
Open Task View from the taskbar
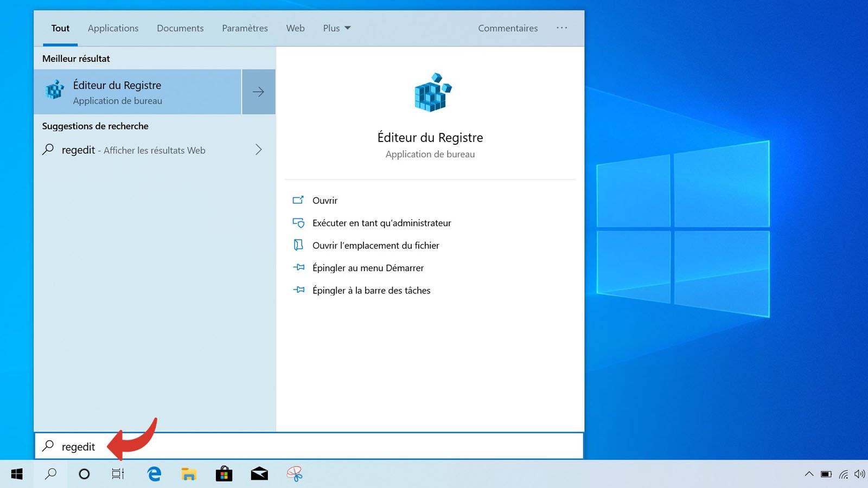(x=117, y=474)
